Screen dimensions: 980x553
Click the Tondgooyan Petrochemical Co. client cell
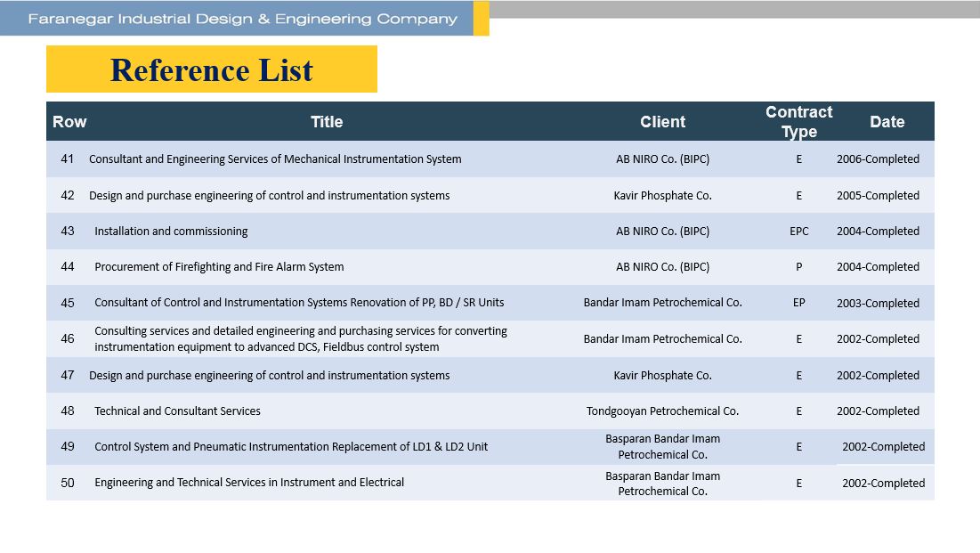[x=662, y=411]
